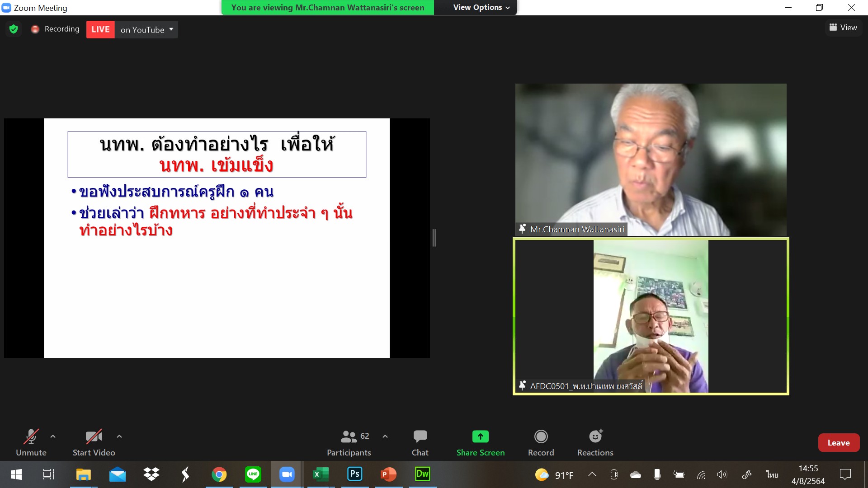Screen dimensions: 868x488
Task: Click the battery status tray icon
Action: [679, 474]
